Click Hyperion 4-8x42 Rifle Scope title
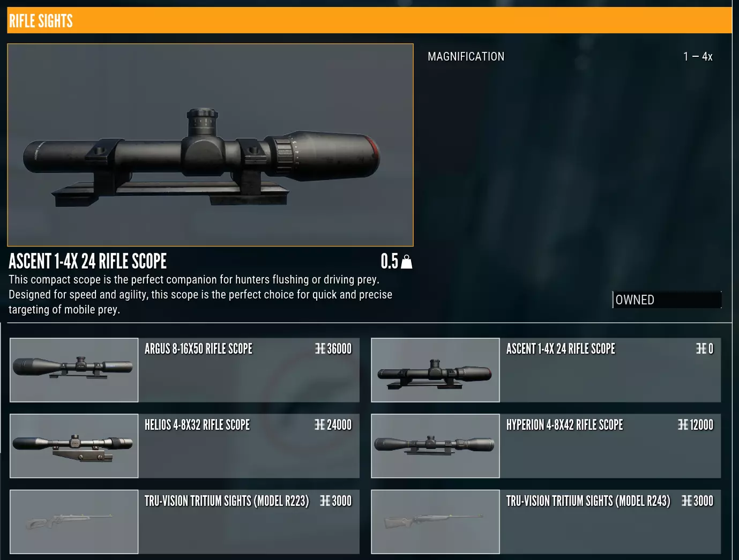Screen dimensions: 739x560 pos(565,425)
